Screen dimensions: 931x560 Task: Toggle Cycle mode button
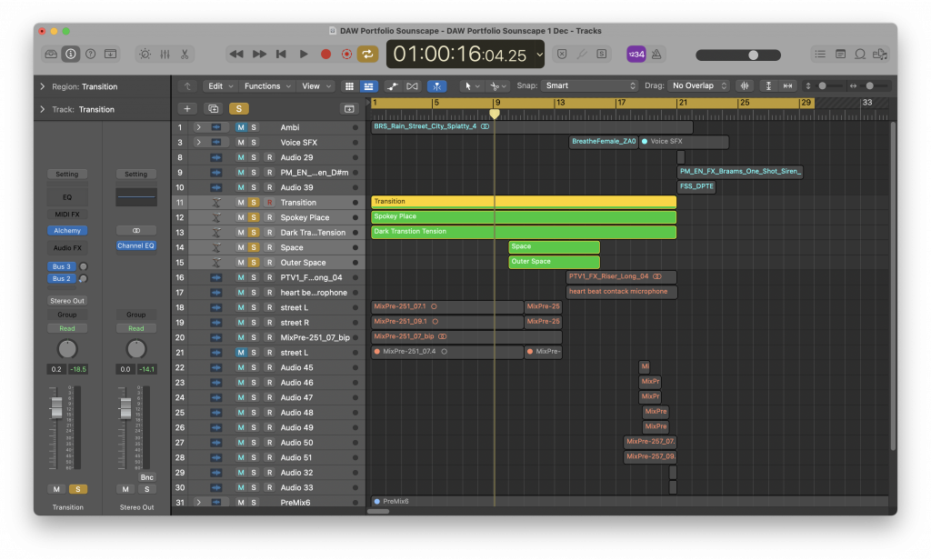point(367,54)
